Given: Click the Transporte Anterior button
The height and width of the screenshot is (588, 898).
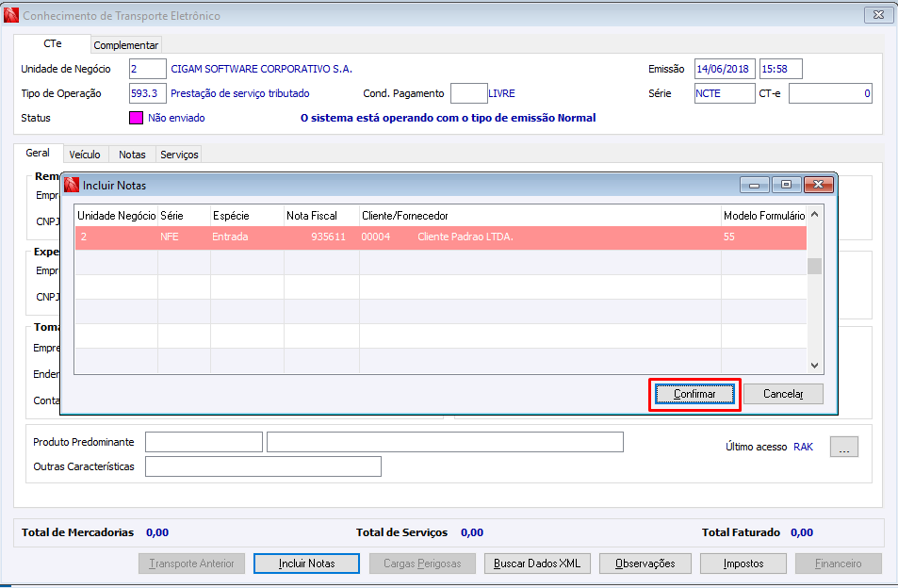Looking at the screenshot, I should [192, 563].
